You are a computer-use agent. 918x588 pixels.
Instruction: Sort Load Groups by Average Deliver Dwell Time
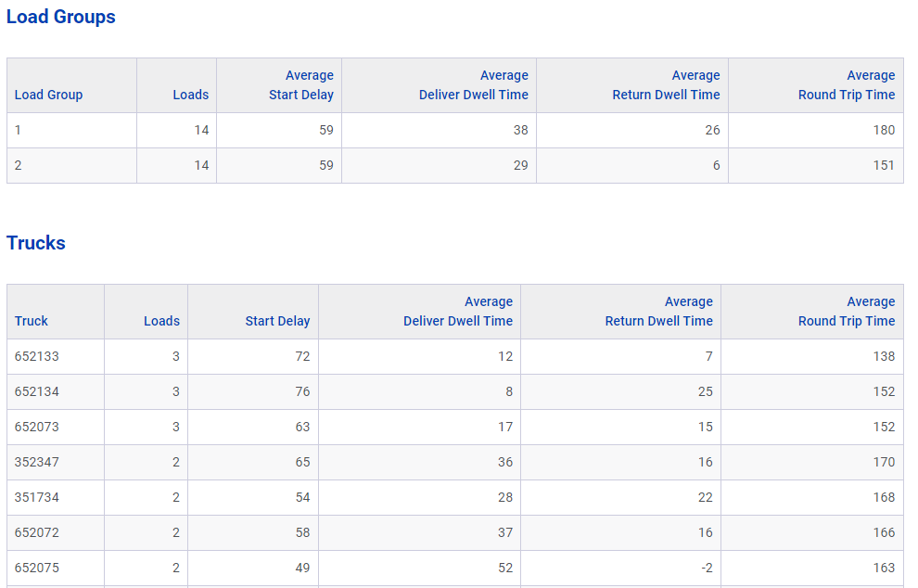[x=474, y=85]
